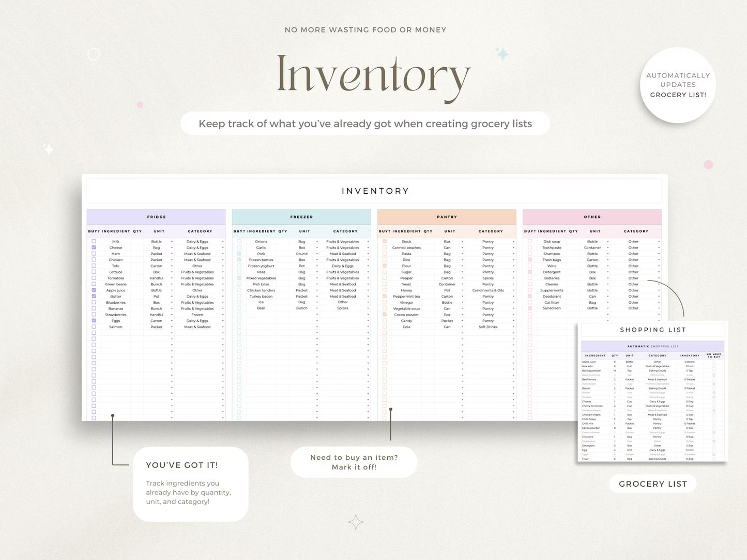Select the PANTRY section header
Viewport: 747px width, 560px height.
pyautogui.click(x=447, y=216)
